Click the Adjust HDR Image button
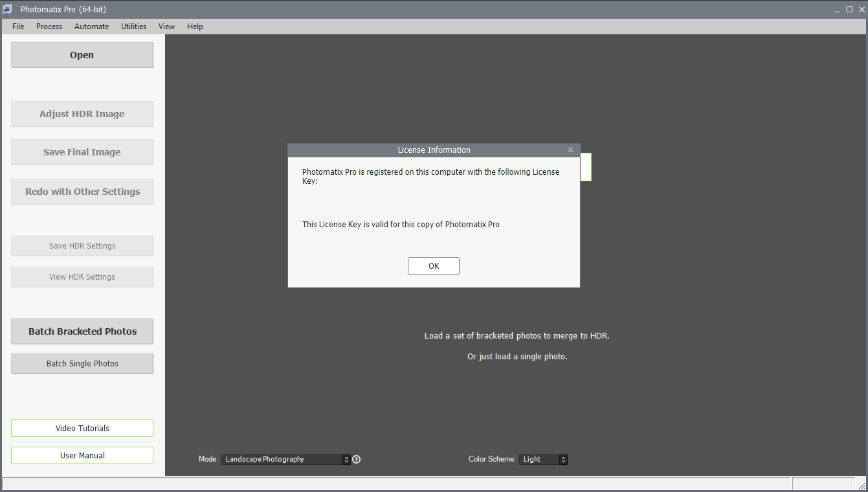This screenshot has height=492, width=868. point(82,114)
